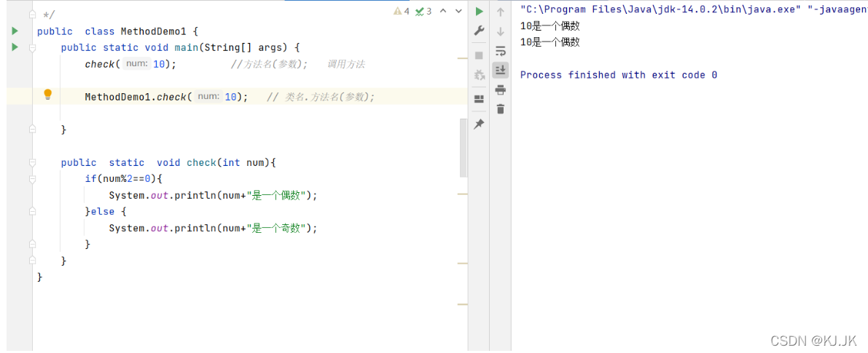Go to next highlighted error arrow

[x=458, y=11]
